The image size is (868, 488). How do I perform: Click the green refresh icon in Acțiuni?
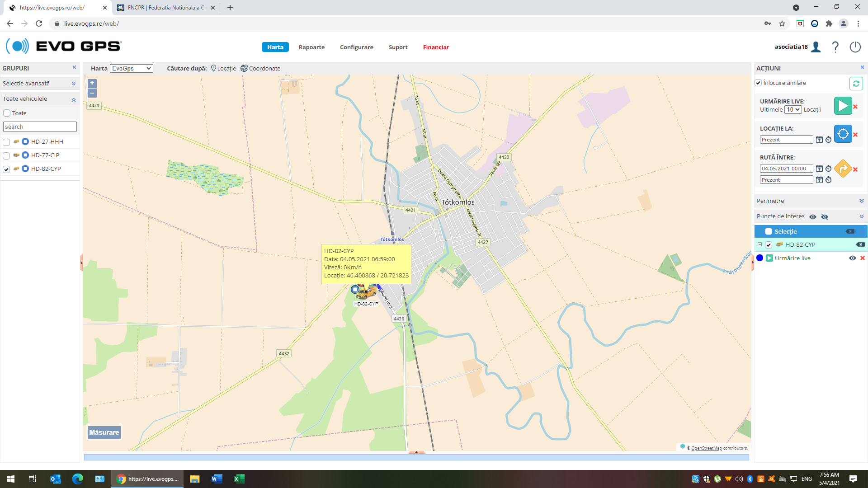pyautogui.click(x=856, y=84)
